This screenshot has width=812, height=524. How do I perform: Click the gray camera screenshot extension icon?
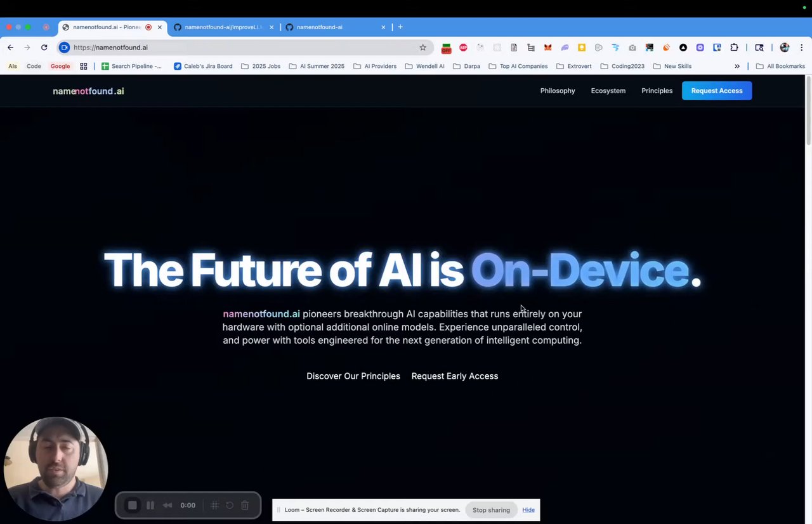pos(632,48)
